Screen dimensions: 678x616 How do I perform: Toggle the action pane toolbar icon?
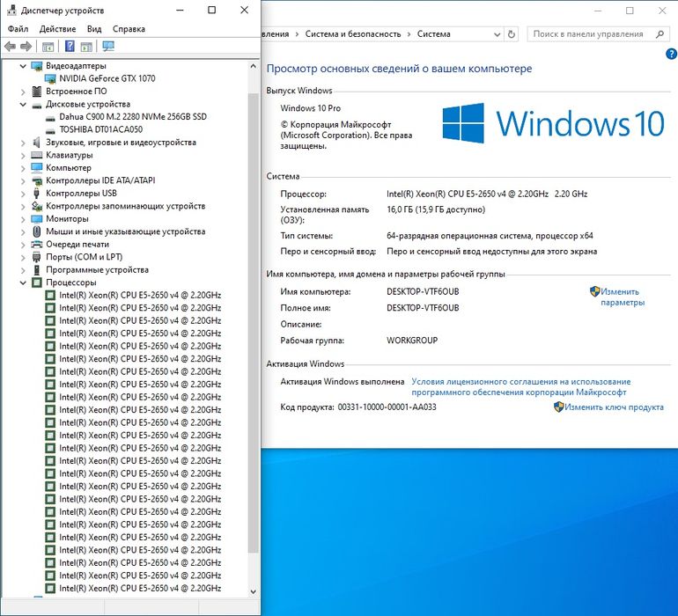tap(86, 47)
